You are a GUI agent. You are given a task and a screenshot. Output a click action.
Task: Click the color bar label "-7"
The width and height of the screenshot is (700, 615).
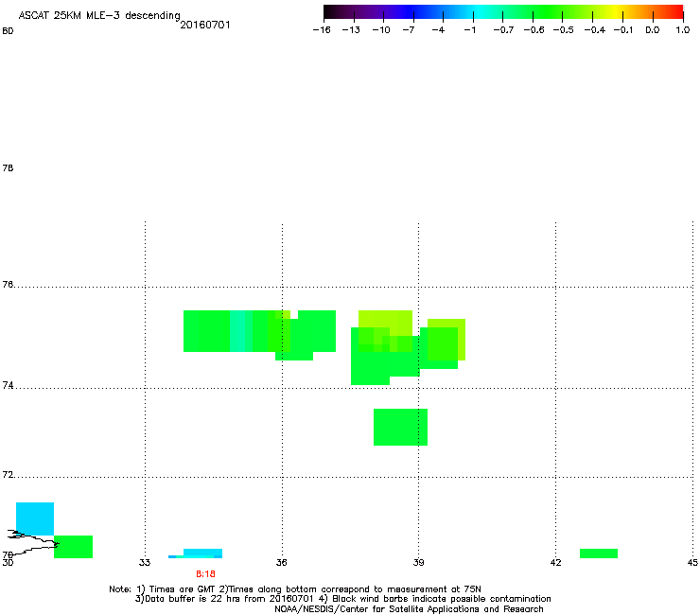(x=409, y=30)
